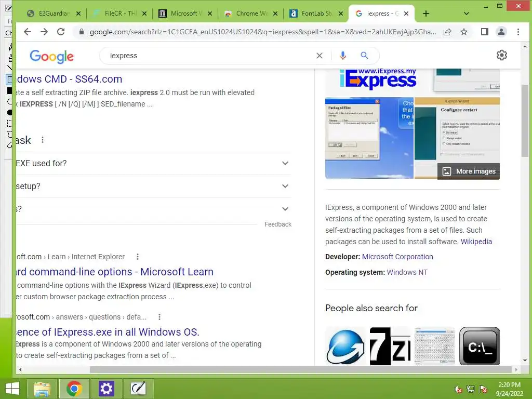Viewport: 532px width, 399px height.
Task: Open Chrome three-dot menu
Action: [x=518, y=32]
